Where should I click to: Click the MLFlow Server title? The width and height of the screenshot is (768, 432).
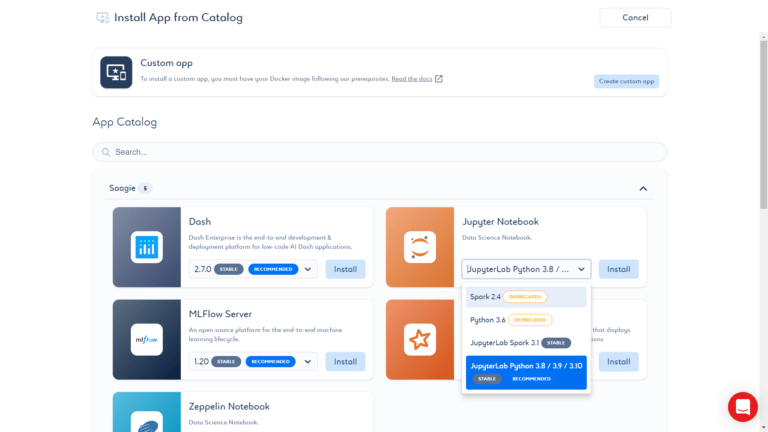pyautogui.click(x=220, y=314)
